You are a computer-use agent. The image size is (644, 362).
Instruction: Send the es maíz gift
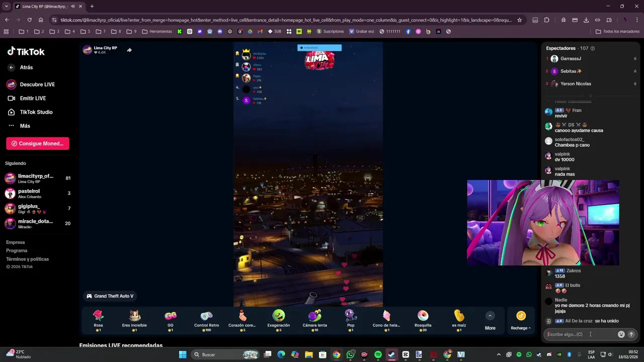click(459, 320)
